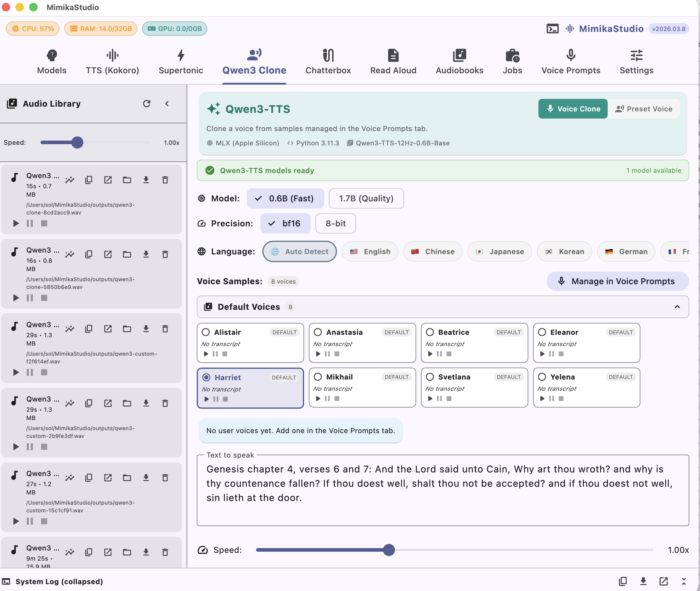Expand the System Log panel

683,582
